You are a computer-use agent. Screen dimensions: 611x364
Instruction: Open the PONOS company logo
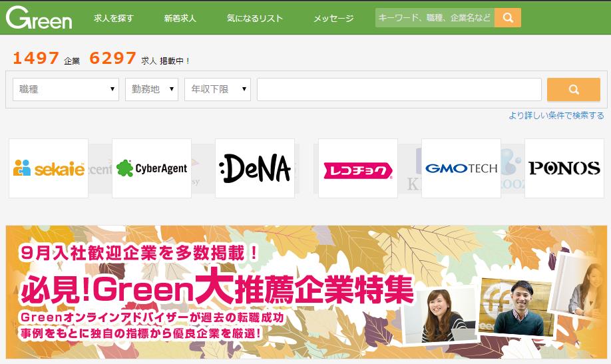(x=564, y=168)
